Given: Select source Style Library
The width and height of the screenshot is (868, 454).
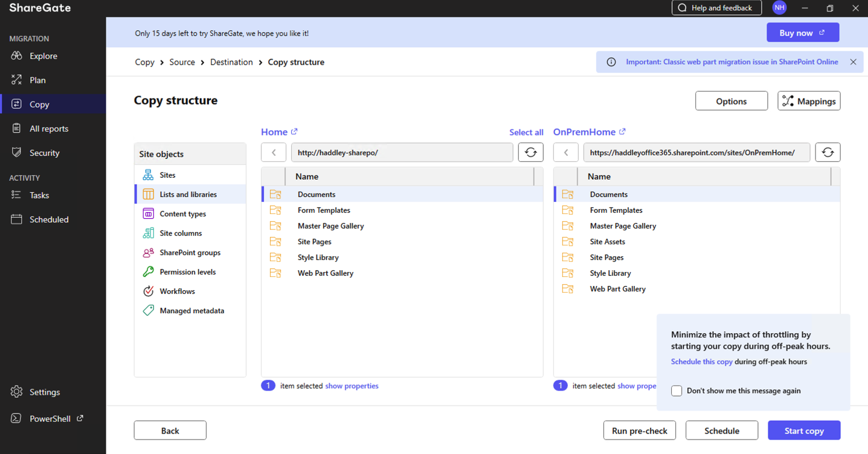Looking at the screenshot, I should [402, 257].
